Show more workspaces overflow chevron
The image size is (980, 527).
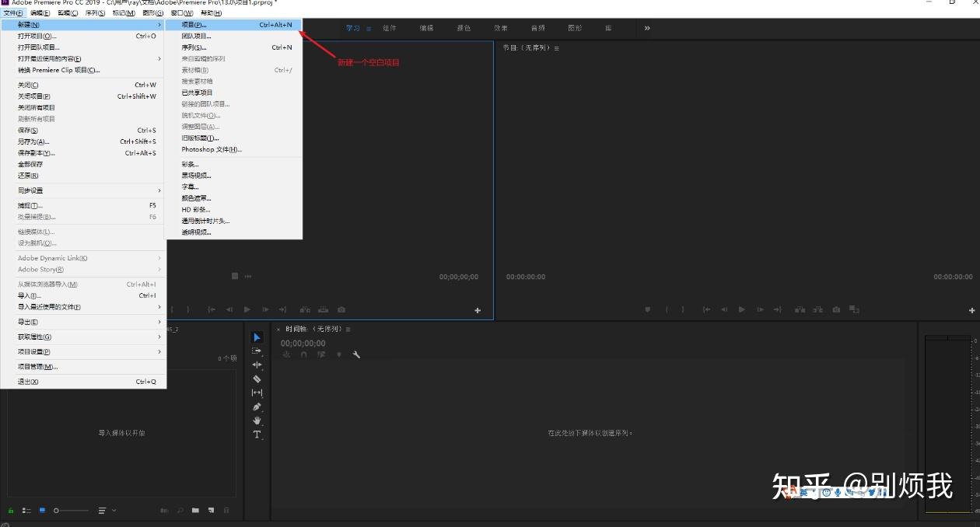647,29
